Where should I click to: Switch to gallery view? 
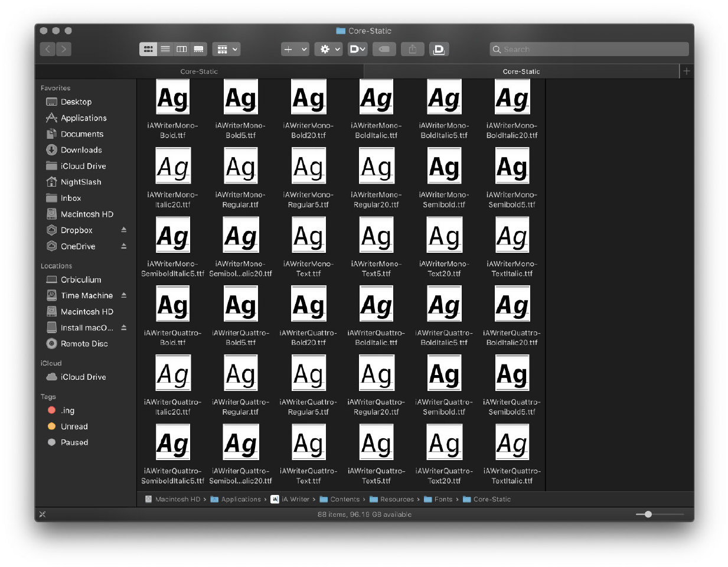(199, 49)
